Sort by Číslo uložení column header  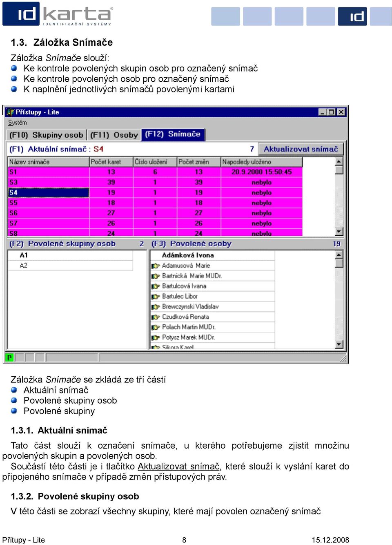(155, 162)
